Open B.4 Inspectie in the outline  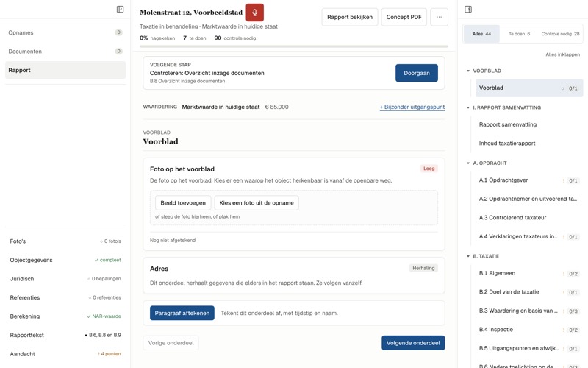(x=529, y=330)
